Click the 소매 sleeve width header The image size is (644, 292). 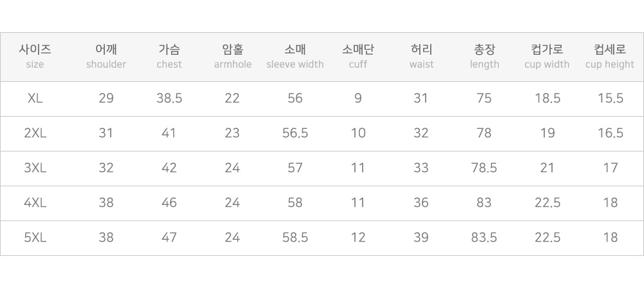coord(295,57)
